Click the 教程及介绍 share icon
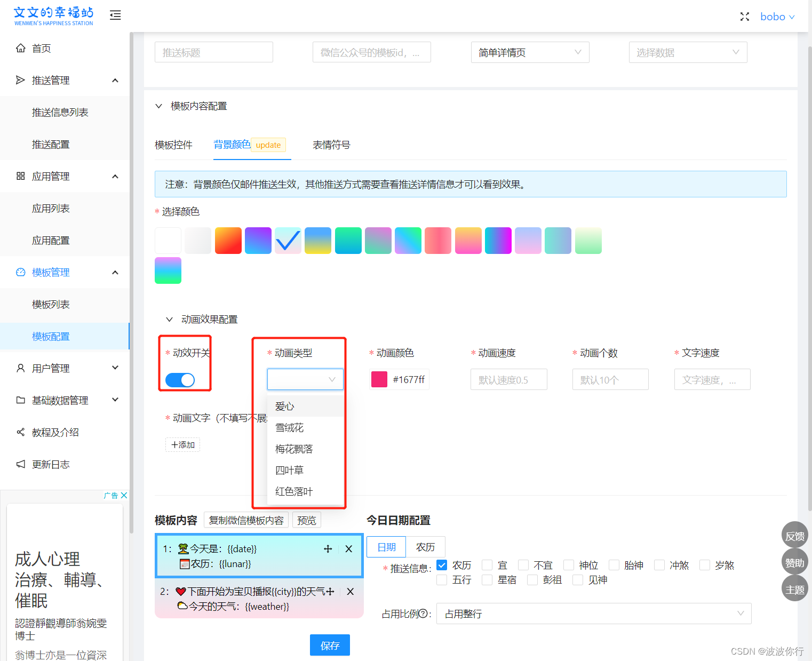 click(x=21, y=432)
